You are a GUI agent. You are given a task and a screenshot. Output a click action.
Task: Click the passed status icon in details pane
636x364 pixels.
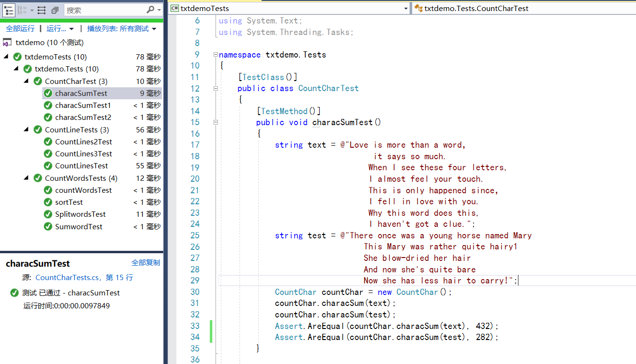[x=14, y=293]
